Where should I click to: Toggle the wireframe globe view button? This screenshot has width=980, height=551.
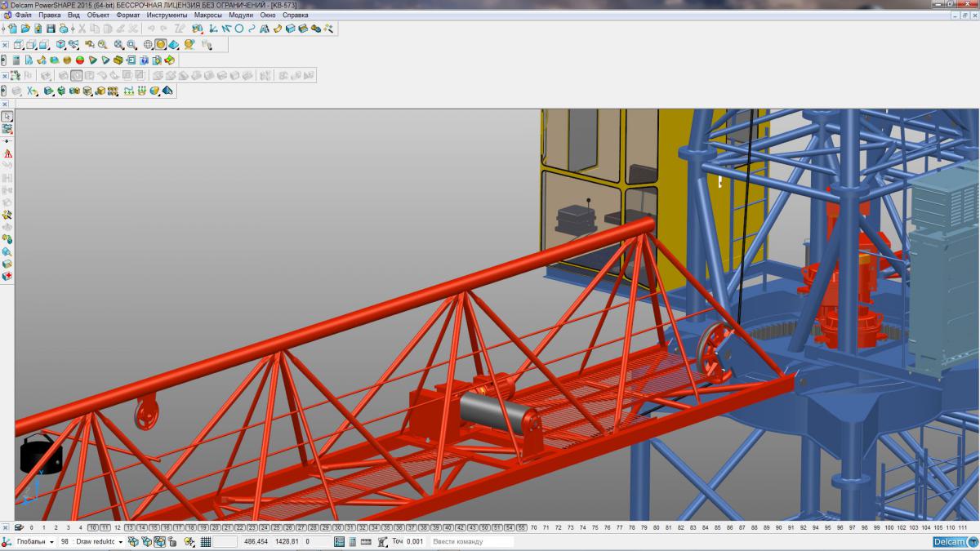[x=148, y=45]
